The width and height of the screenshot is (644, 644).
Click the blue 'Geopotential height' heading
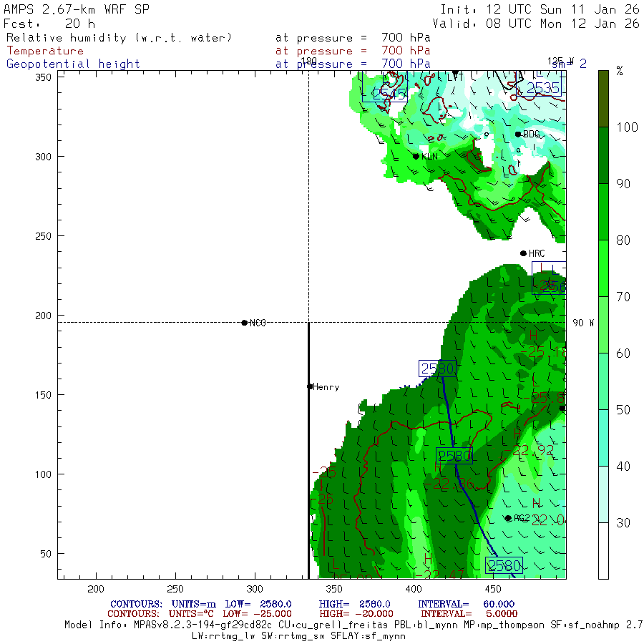coord(73,64)
